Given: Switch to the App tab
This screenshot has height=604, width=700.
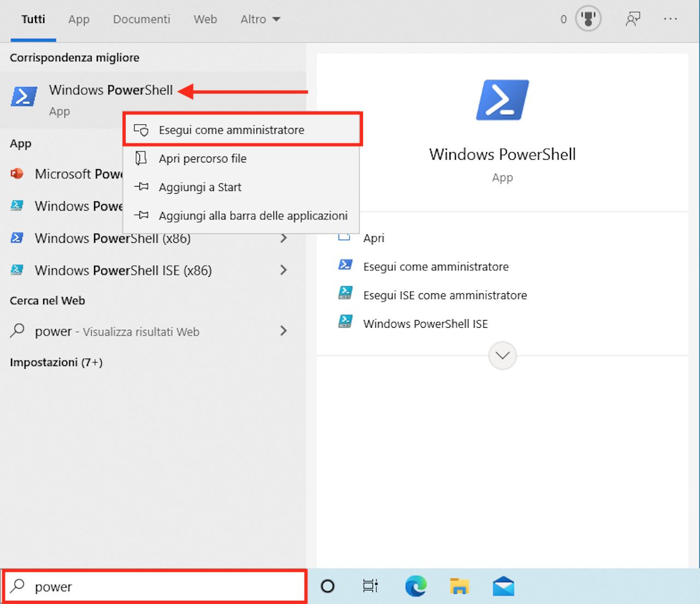Looking at the screenshot, I should click(79, 19).
